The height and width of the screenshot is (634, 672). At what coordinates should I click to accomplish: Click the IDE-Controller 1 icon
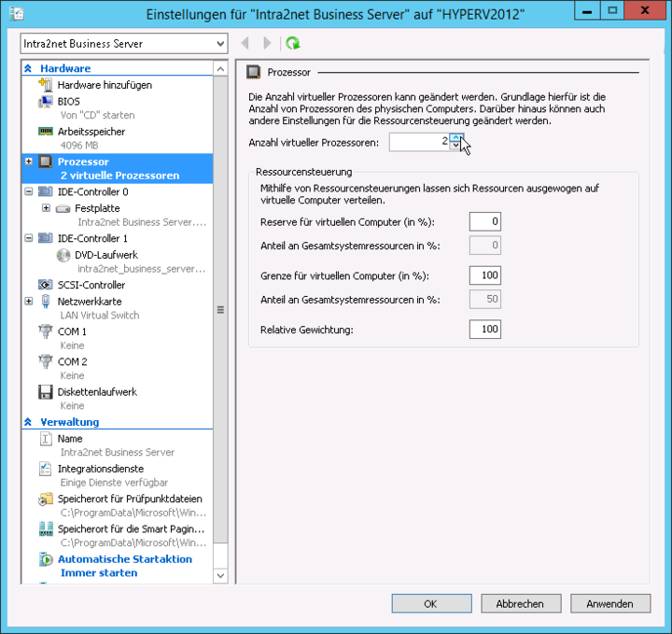[x=46, y=238]
